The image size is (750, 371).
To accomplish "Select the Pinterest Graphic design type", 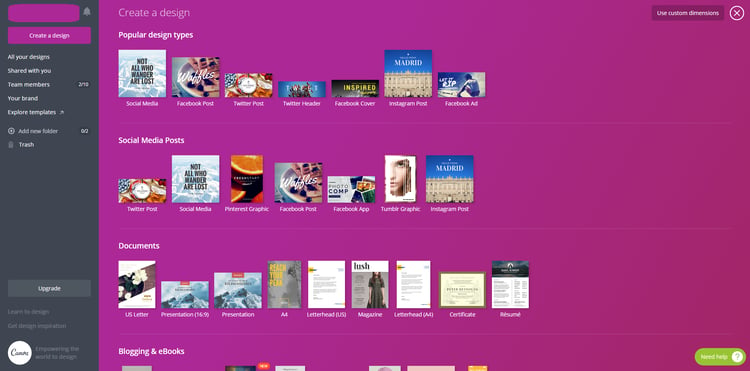I will tap(247, 179).
